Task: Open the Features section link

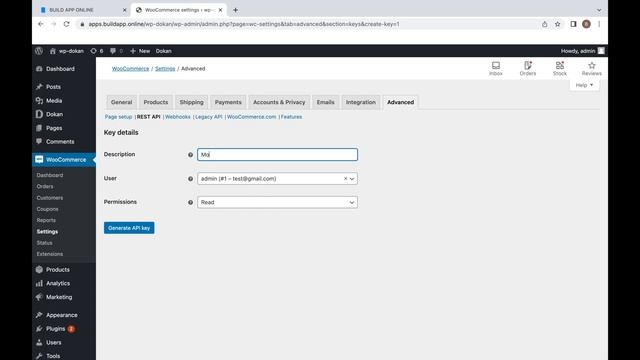Action: [x=291, y=117]
